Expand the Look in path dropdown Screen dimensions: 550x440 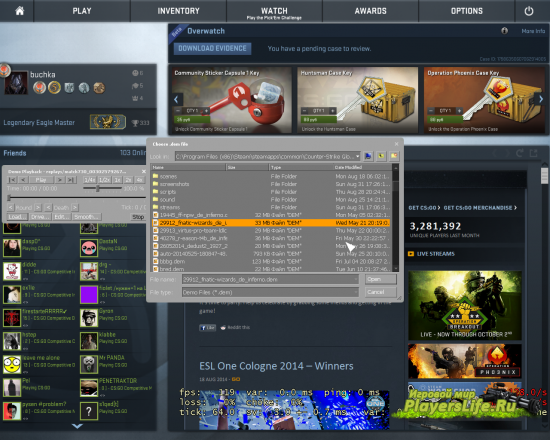(x=357, y=156)
